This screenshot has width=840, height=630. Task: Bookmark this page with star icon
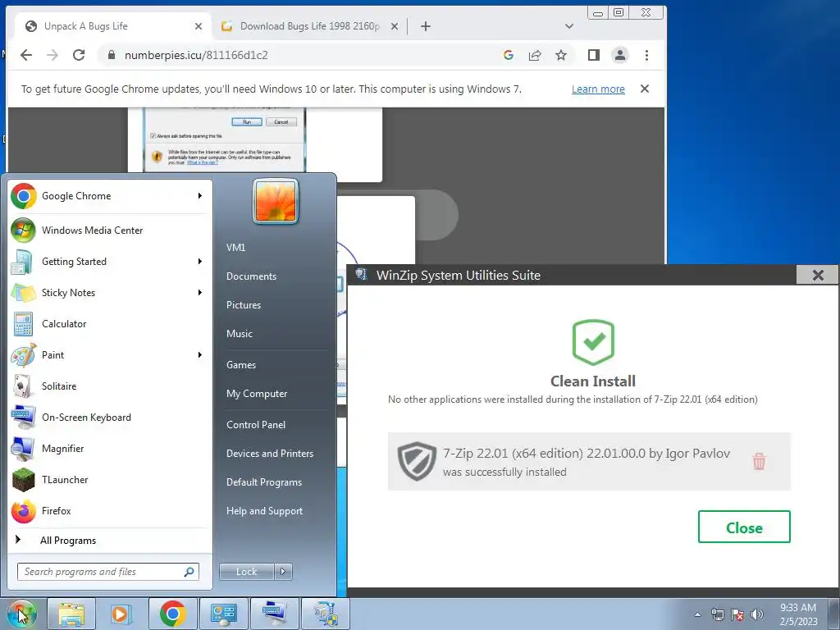click(x=561, y=55)
